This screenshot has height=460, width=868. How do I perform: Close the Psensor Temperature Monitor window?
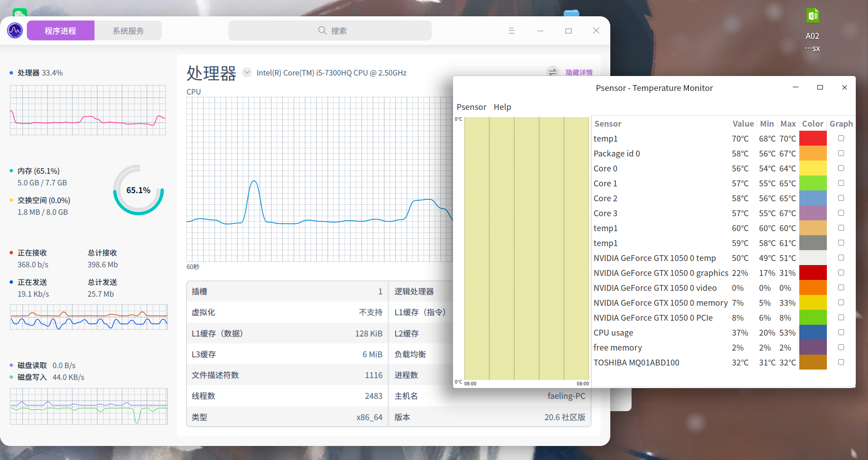click(844, 87)
